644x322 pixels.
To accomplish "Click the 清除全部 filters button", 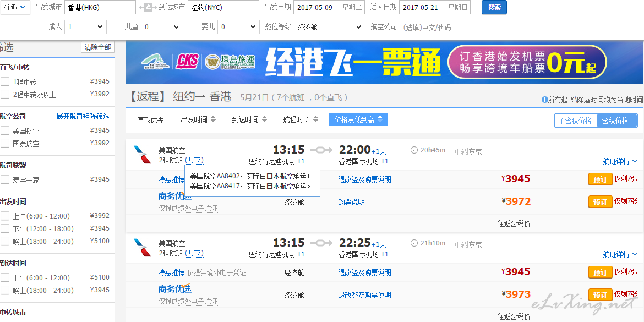I will [98, 47].
